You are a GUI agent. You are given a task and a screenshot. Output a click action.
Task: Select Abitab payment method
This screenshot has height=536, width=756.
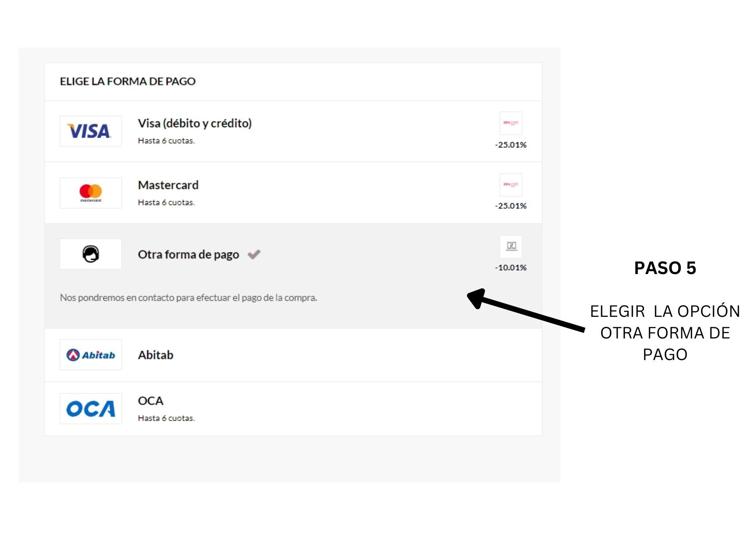293,355
